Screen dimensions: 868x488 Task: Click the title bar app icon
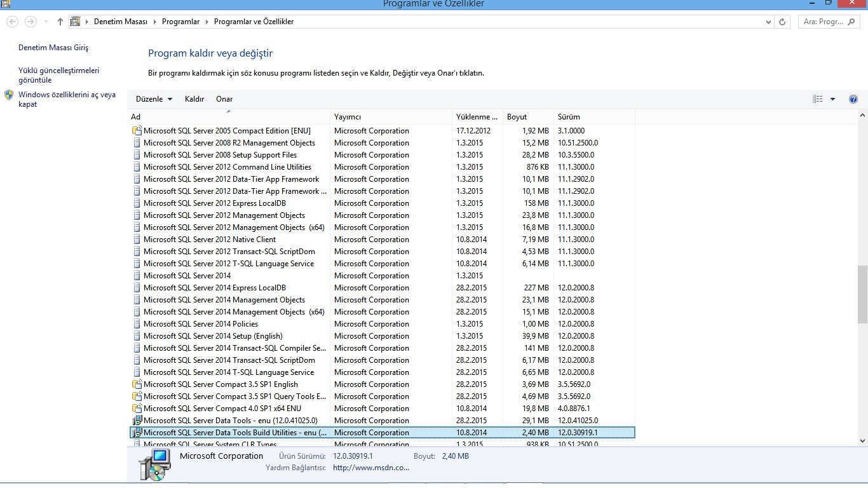(x=5, y=4)
